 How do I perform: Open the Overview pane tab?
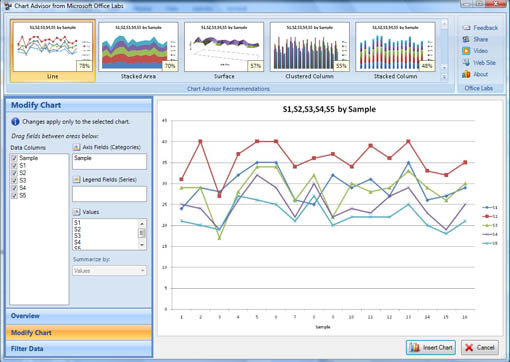tap(79, 316)
